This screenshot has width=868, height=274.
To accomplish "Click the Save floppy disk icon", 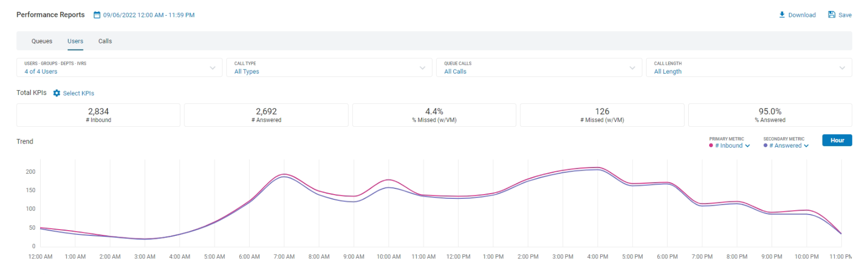I will click(x=832, y=15).
